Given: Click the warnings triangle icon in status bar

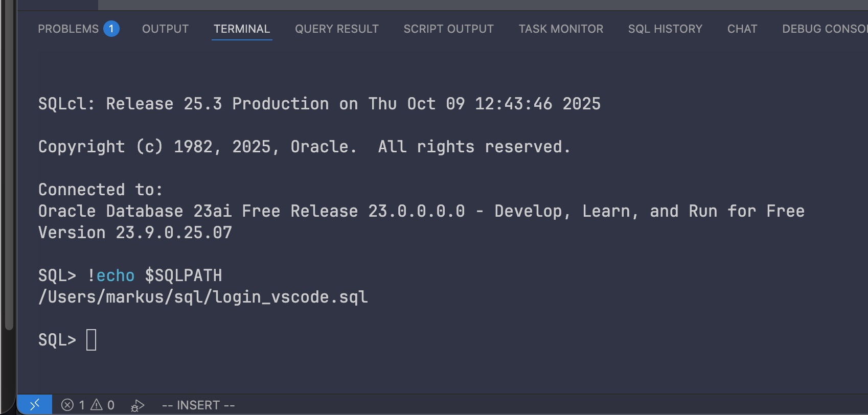Looking at the screenshot, I should pyautogui.click(x=97, y=405).
